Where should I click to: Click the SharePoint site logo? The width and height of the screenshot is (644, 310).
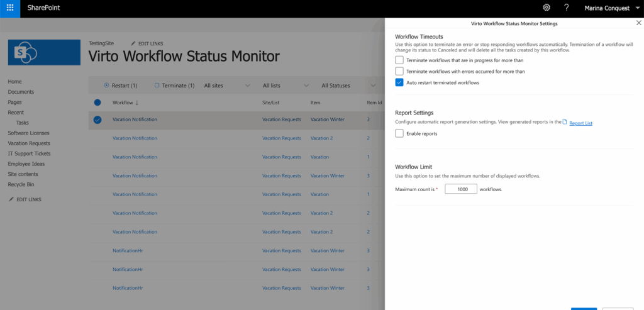44,52
